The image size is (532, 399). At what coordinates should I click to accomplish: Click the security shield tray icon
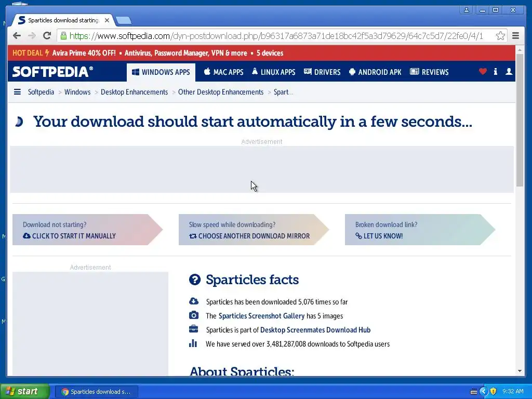(x=493, y=392)
